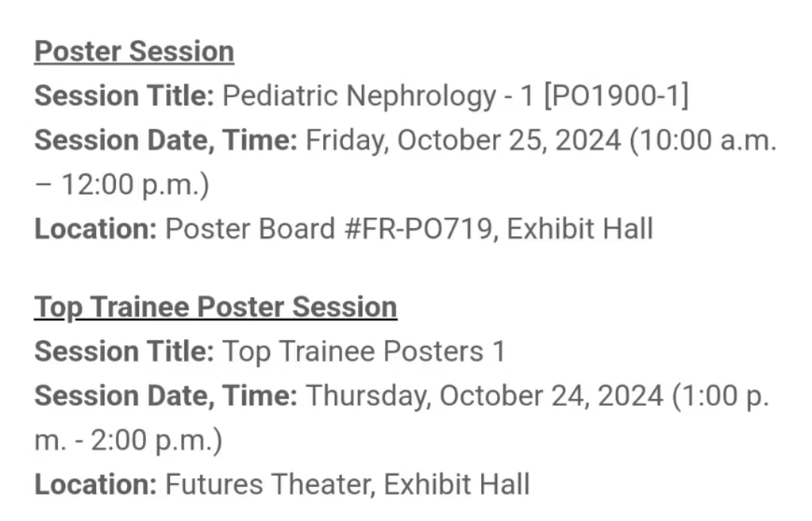Click the "2:00 p.m." end time
This screenshot has width=812, height=521.
pyautogui.click(x=156, y=441)
